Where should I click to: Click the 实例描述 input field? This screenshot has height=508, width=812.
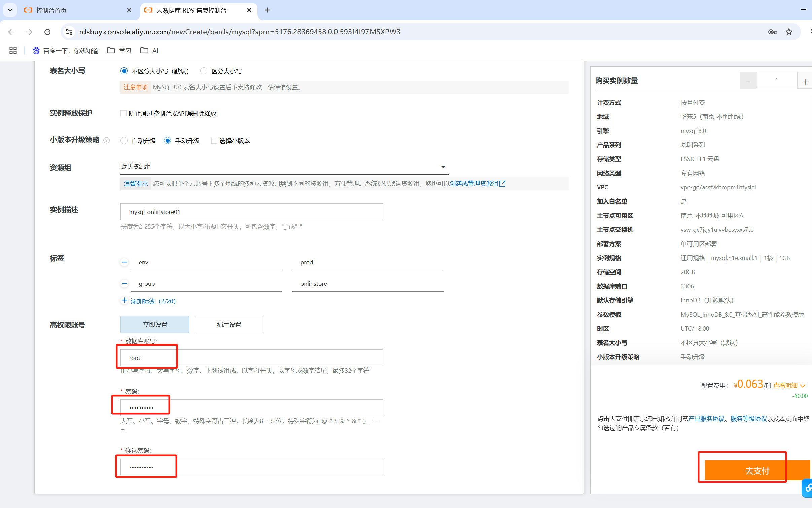(x=251, y=212)
